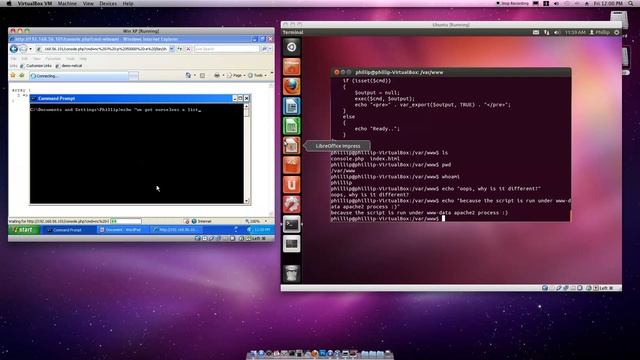Click the Spotlight magnifier in macOS menu bar

(x=631, y=3)
